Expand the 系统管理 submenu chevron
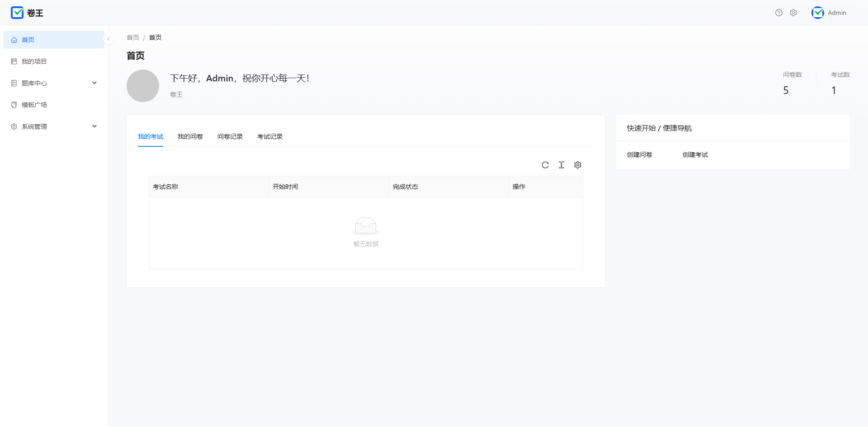The height and width of the screenshot is (427, 868). coord(94,127)
